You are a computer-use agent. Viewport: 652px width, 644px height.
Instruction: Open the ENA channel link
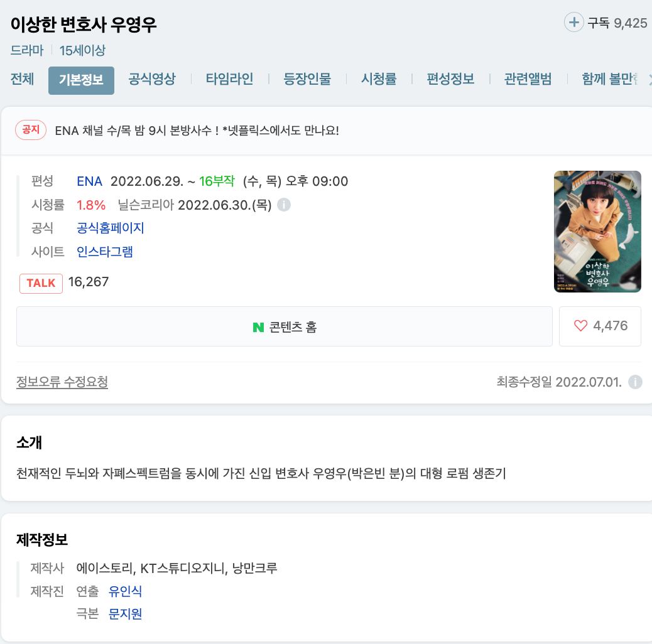click(89, 181)
